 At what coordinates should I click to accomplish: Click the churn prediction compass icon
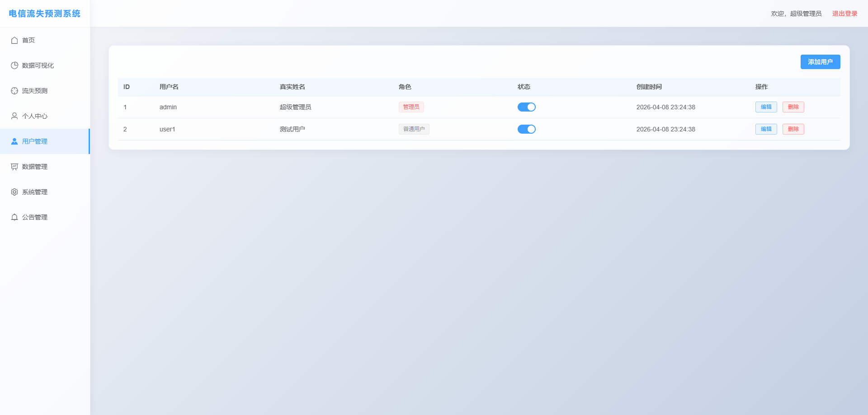point(14,91)
